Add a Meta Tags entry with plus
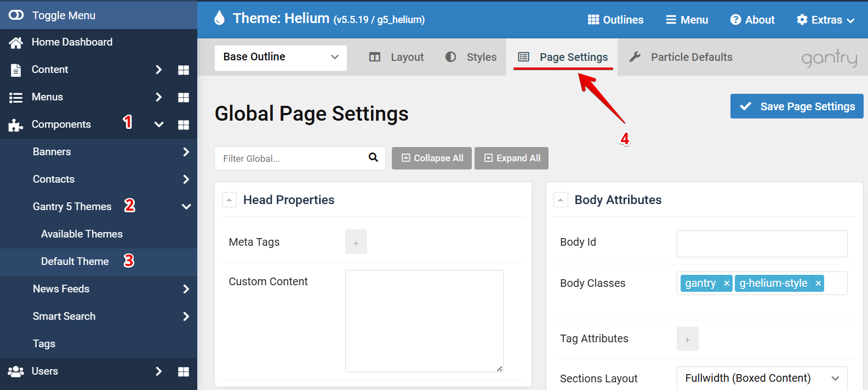Screen dimensions: 868x390 [356, 242]
